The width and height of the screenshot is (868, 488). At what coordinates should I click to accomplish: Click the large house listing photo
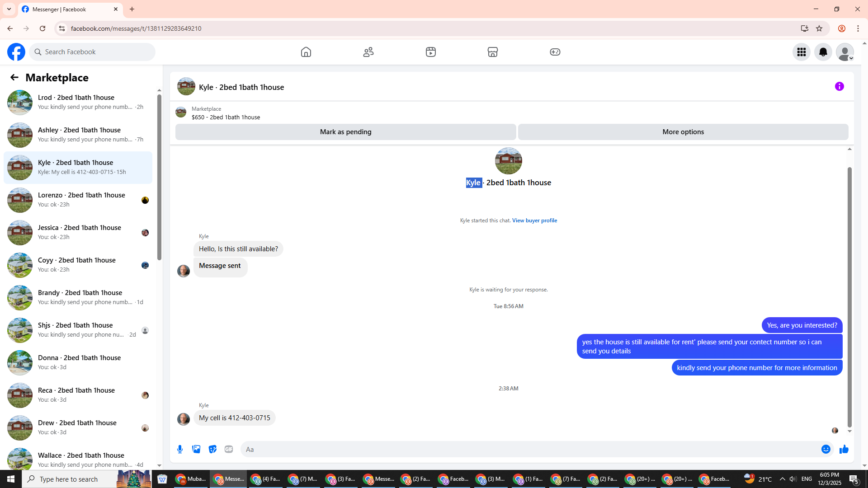[x=509, y=161]
